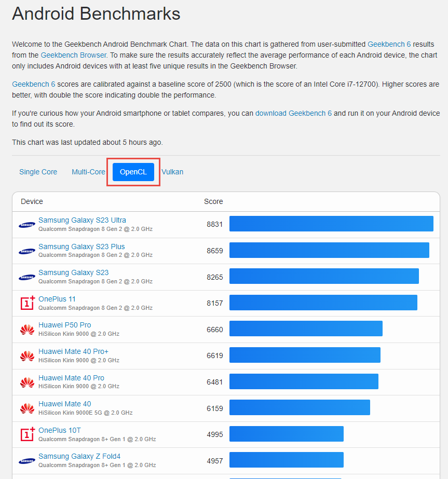
Task: Open the first Geekbench 6 link in the intro
Action: 389,44
